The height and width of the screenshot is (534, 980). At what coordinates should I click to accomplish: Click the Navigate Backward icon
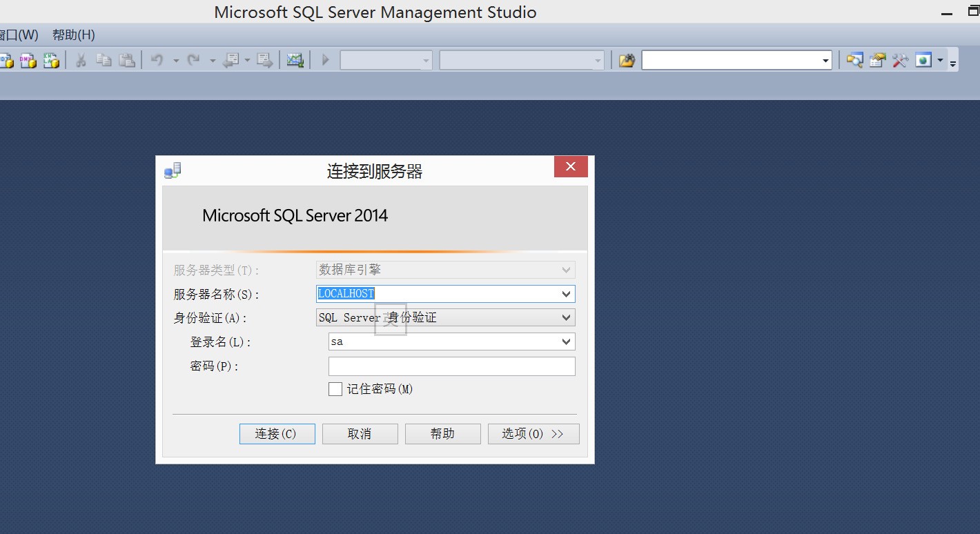coord(231,61)
